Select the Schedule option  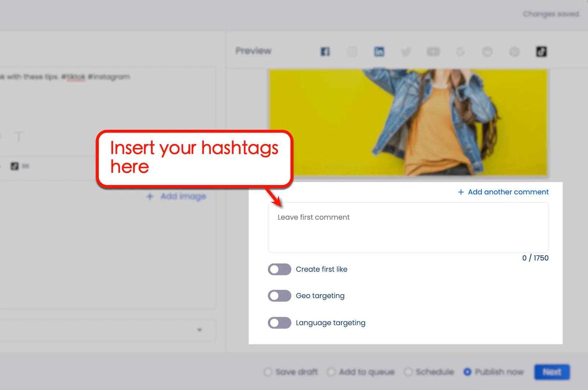pyautogui.click(x=408, y=372)
